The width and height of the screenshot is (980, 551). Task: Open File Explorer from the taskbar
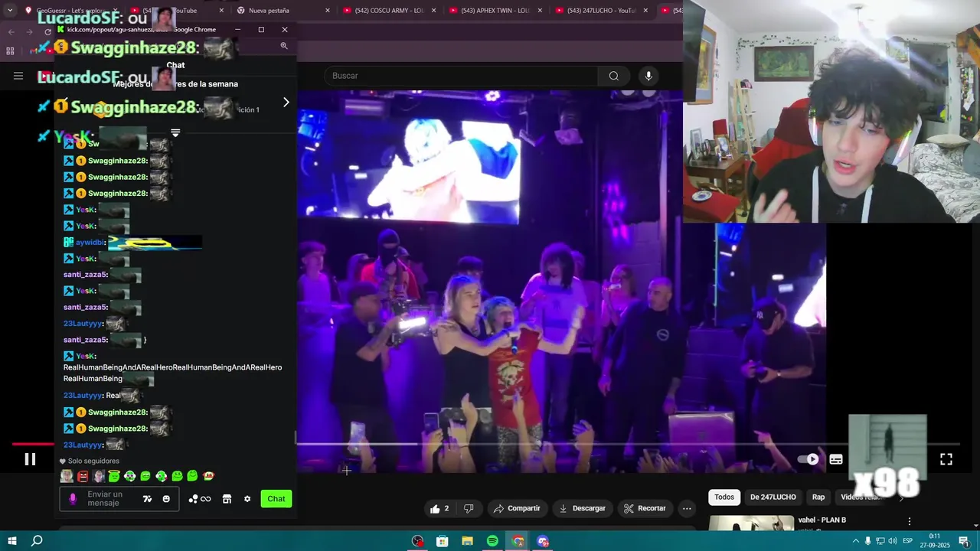467,541
